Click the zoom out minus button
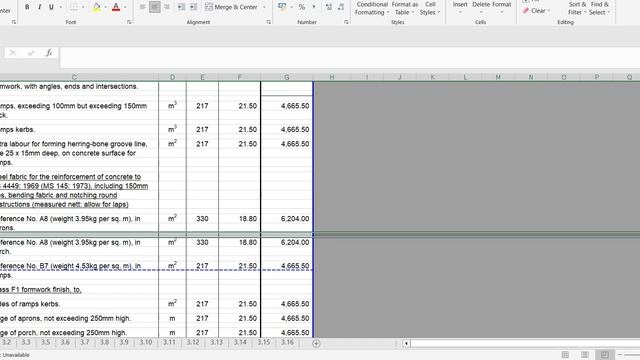Screen dimensions: 640x360 (x=620, y=355)
